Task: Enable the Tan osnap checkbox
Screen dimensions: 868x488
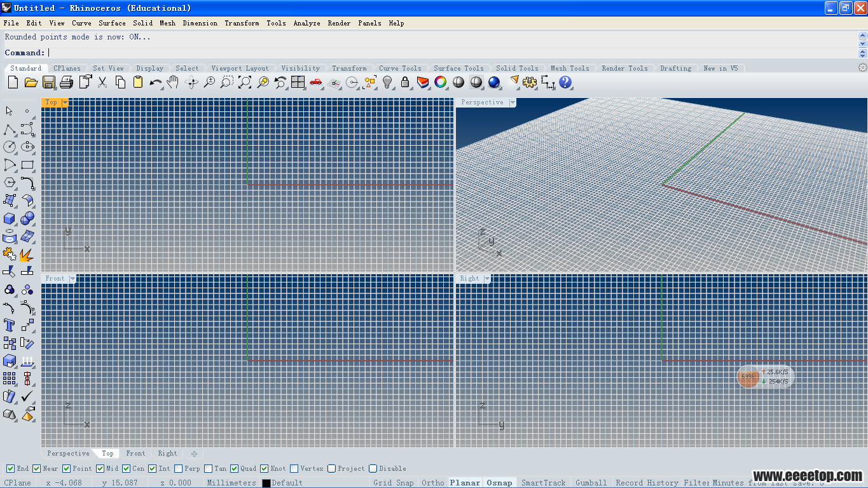Action: pyautogui.click(x=209, y=469)
